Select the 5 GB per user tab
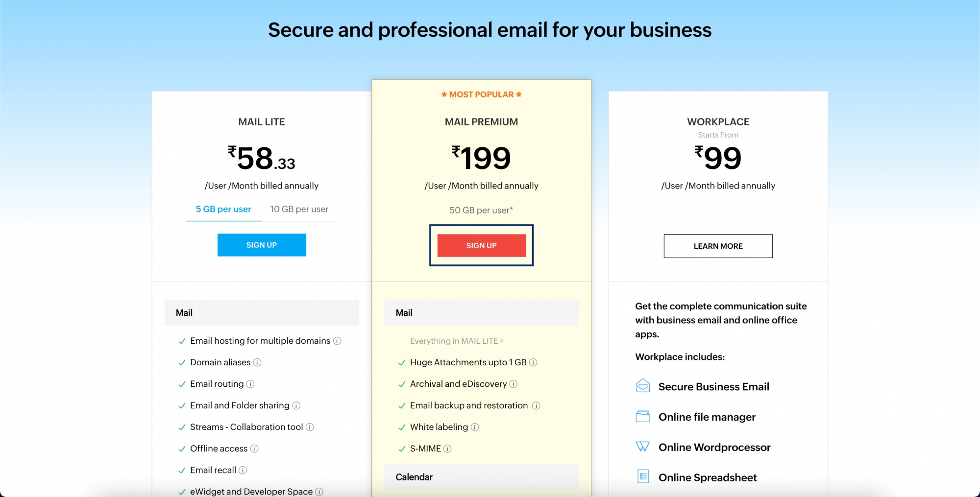Screen dimensions: 980x497 point(223,209)
